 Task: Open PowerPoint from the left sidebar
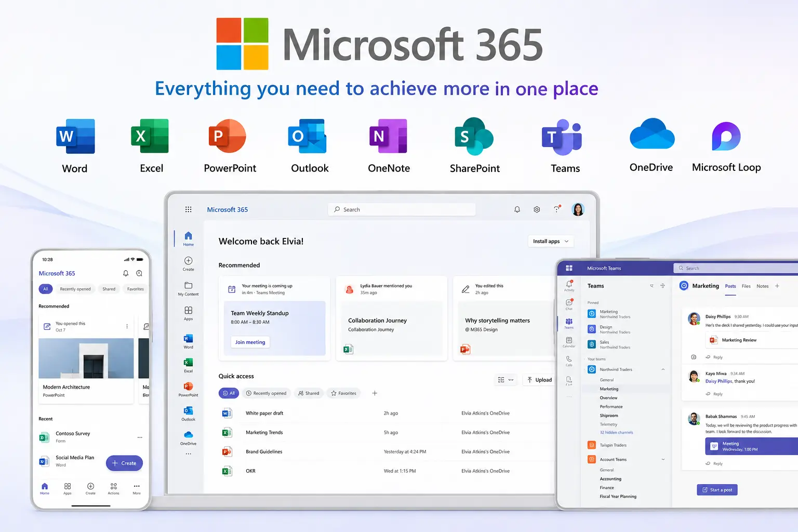pyautogui.click(x=188, y=390)
